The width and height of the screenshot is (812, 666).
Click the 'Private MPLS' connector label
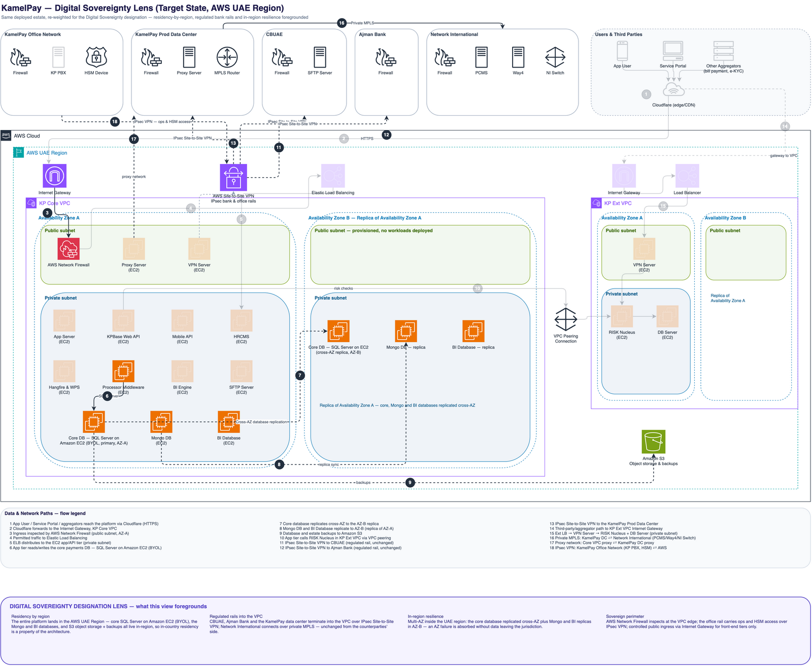pos(363,23)
